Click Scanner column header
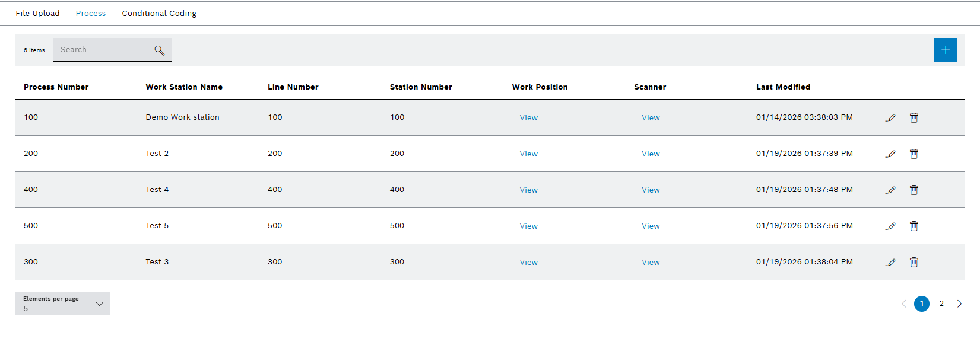The width and height of the screenshot is (980, 345). pos(650,87)
